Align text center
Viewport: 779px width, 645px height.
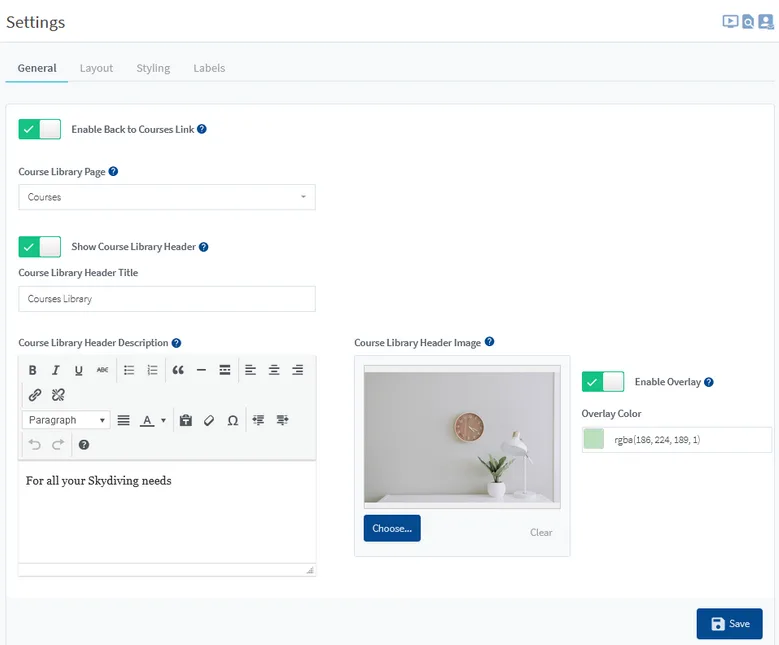pyautogui.click(x=274, y=370)
